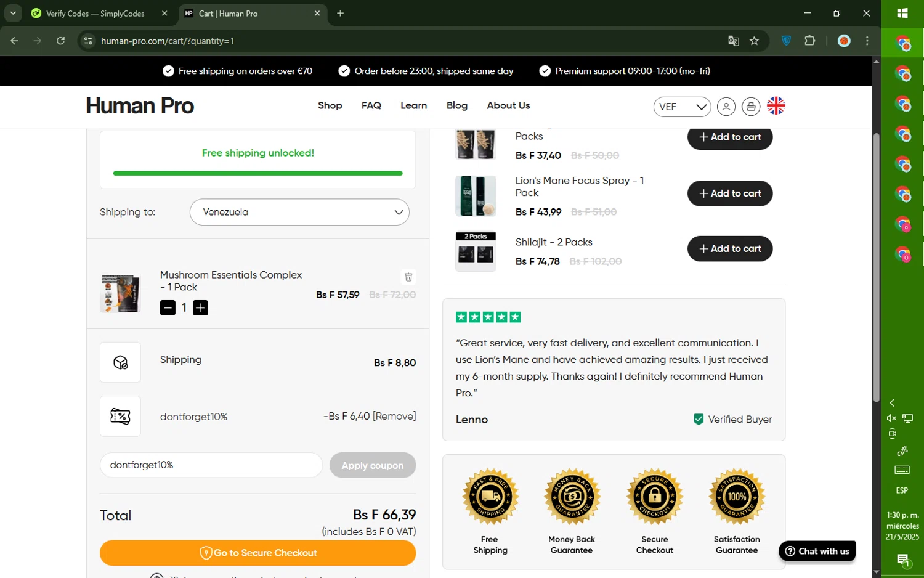Viewport: 924px width, 578px height.
Task: Open the user account icon in header
Action: click(x=726, y=107)
